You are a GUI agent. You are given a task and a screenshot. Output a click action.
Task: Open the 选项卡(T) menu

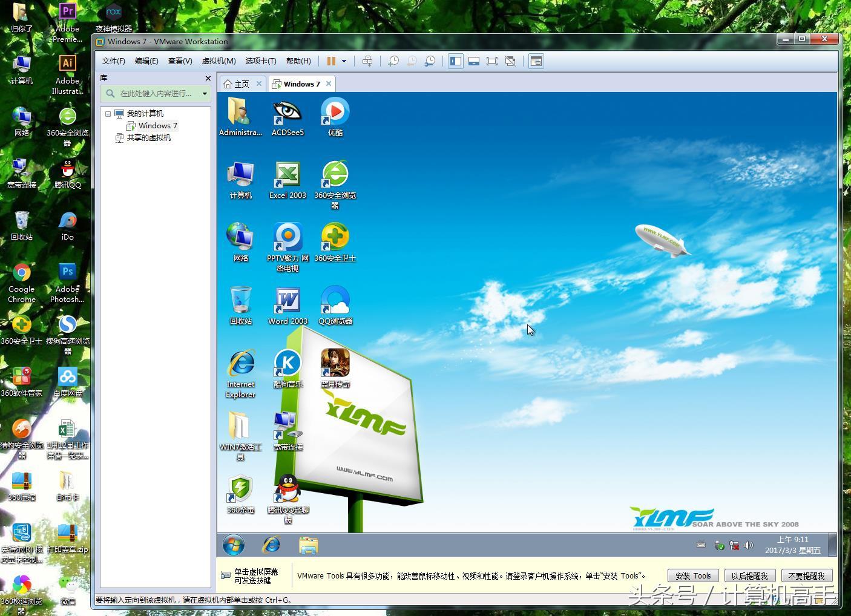[x=260, y=61]
